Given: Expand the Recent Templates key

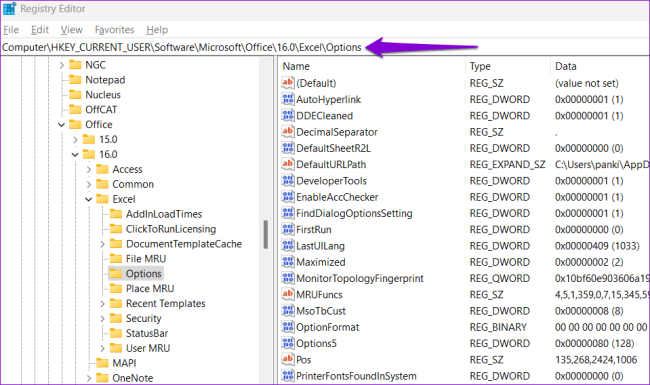Looking at the screenshot, I should [x=102, y=304].
